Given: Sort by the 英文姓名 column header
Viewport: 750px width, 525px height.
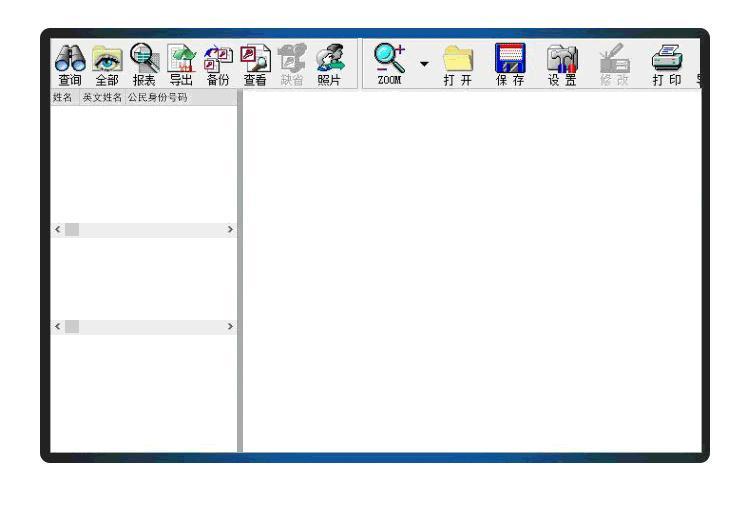Looking at the screenshot, I should pyautogui.click(x=101, y=98).
